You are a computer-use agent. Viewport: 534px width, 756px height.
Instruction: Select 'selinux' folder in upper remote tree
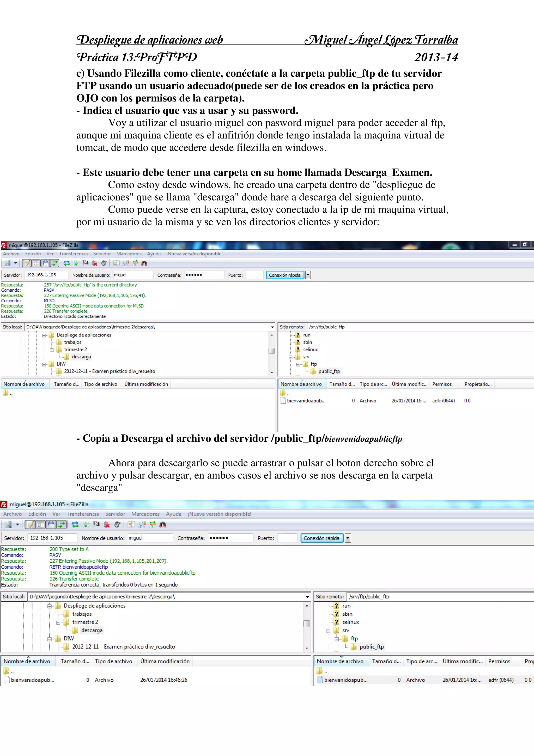(311, 350)
